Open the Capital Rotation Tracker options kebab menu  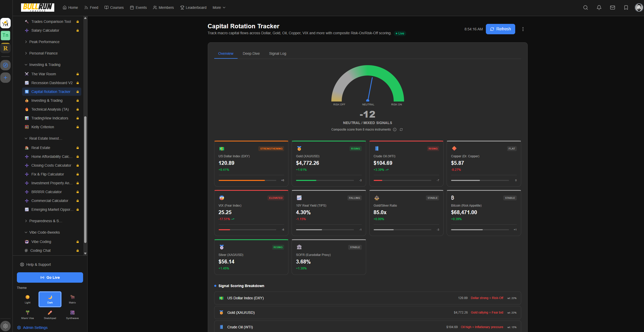click(x=523, y=29)
